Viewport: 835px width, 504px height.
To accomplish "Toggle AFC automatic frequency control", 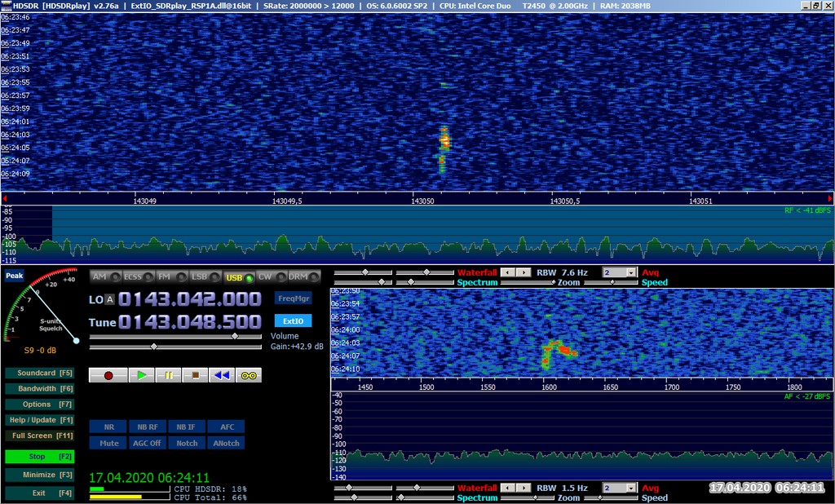I will click(x=227, y=427).
